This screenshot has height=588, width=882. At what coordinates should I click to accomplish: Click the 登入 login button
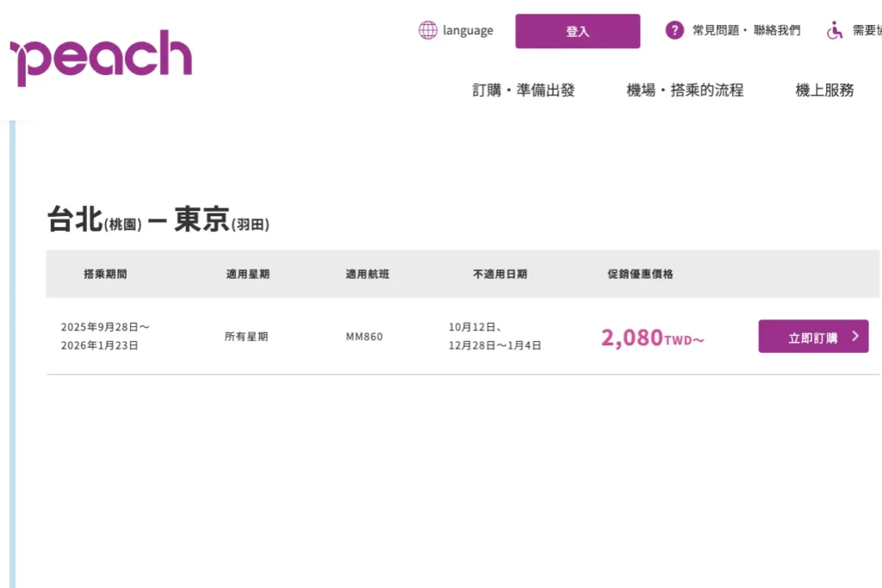click(578, 31)
